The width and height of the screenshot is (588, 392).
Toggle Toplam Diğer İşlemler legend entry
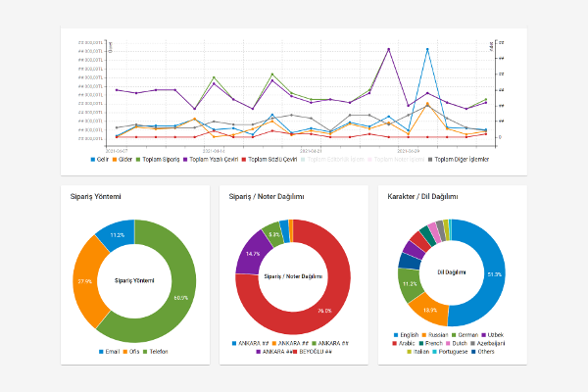[459, 160]
